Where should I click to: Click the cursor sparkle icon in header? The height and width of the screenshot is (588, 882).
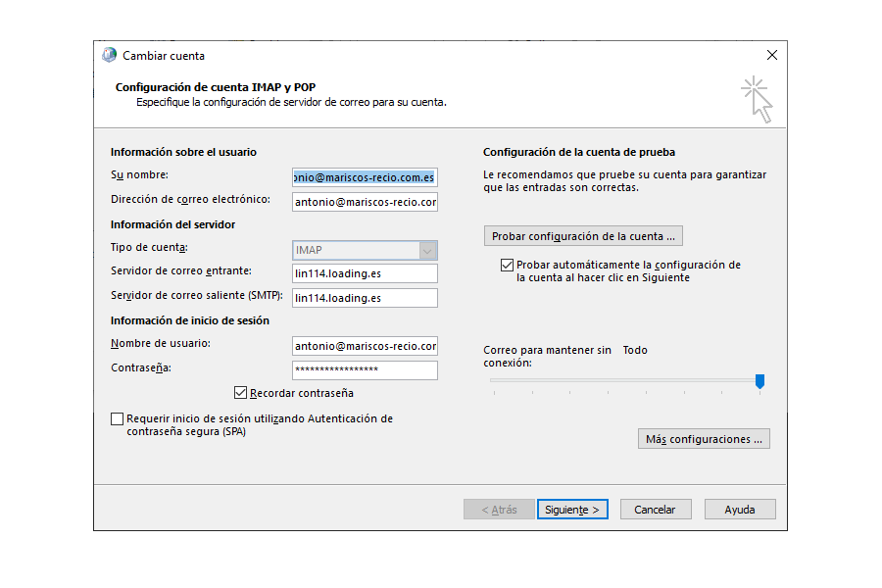[x=757, y=100]
